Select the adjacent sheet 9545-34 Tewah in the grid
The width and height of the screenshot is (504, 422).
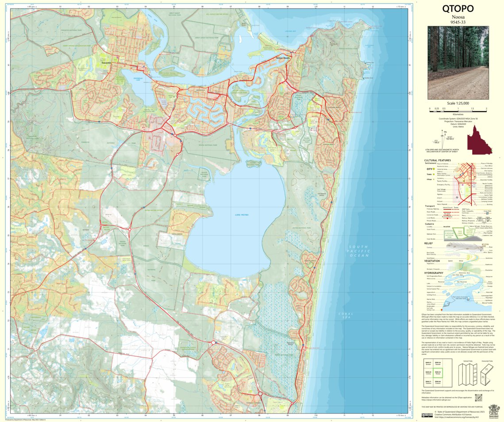coord(438,363)
